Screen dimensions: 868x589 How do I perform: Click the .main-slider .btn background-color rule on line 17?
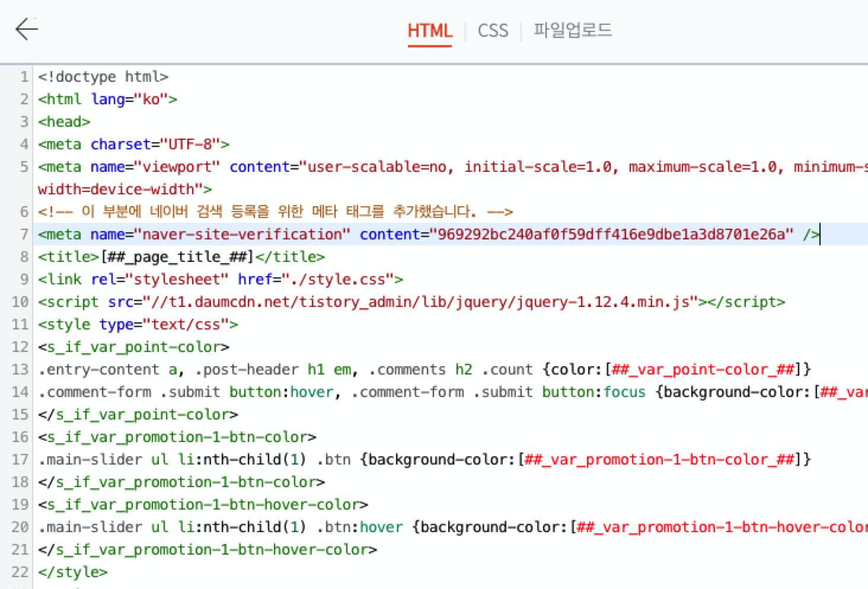(425, 459)
